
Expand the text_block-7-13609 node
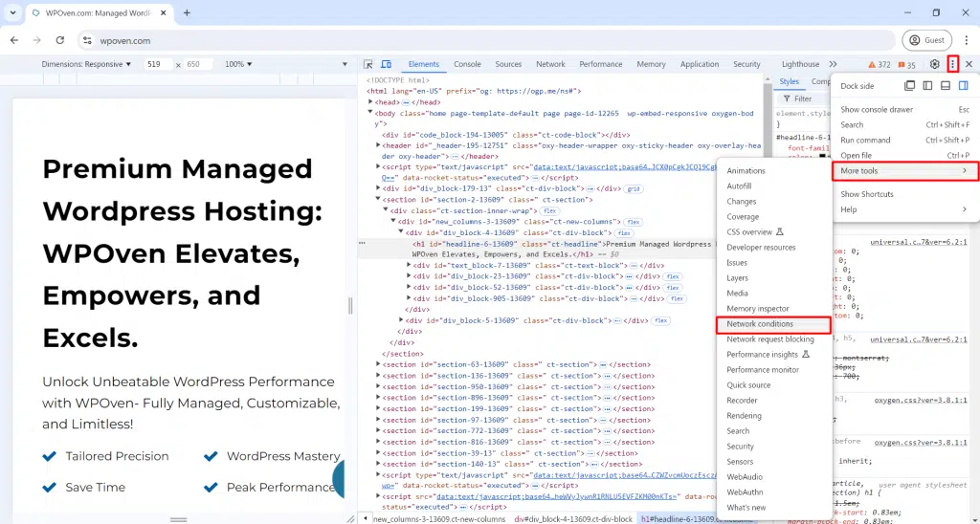409,266
